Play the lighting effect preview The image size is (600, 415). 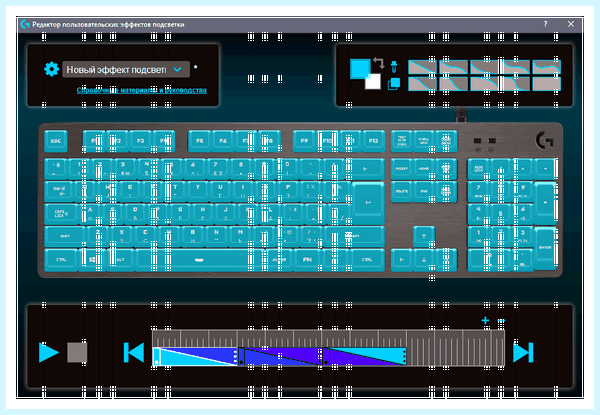coord(49,352)
